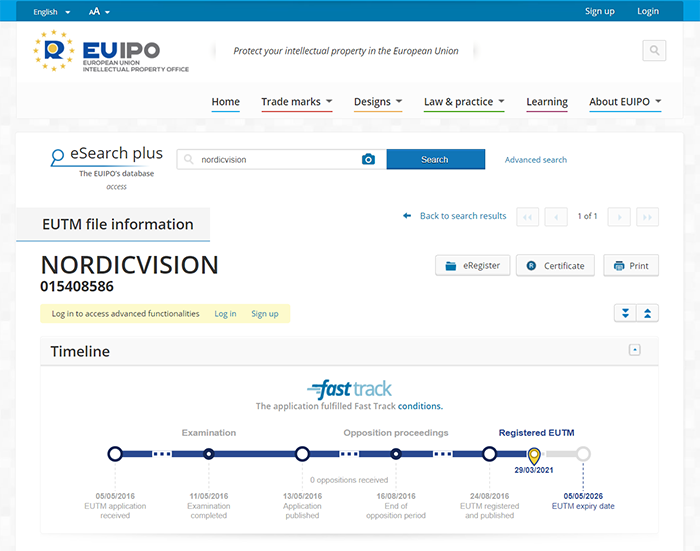This screenshot has height=551, width=700.
Task: Click the camera image search icon
Action: (368, 159)
